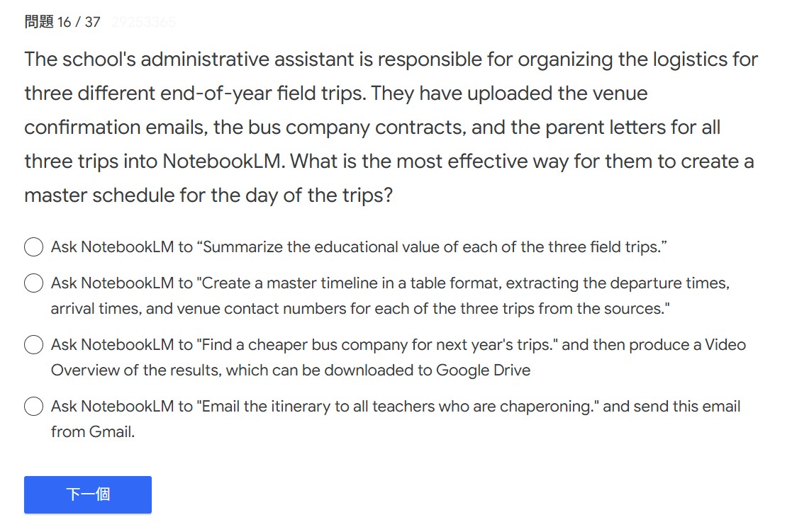Click the line starting "arrival times, and venue"
The image size is (792, 532).
click(360, 309)
